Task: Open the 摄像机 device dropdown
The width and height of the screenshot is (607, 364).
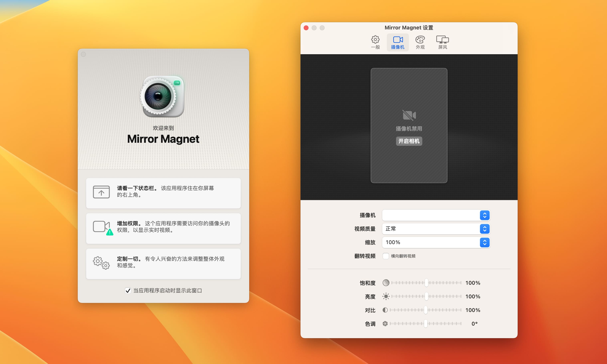Action: (x=436, y=215)
